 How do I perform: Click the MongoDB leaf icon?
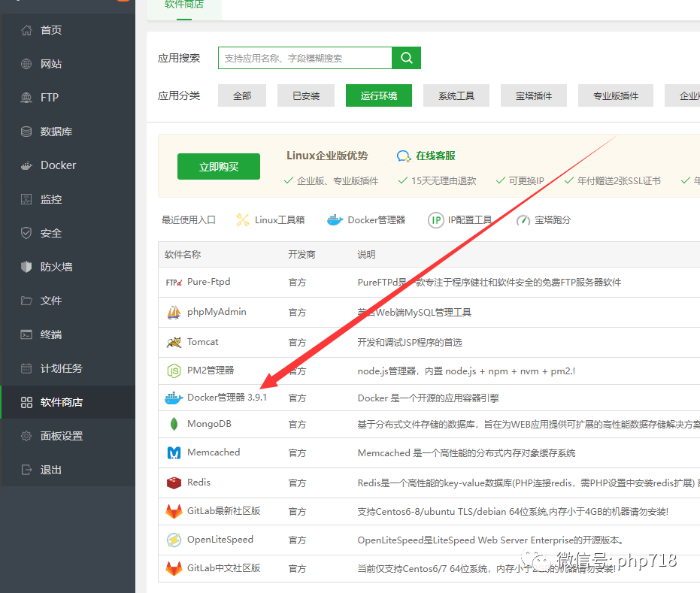click(174, 424)
